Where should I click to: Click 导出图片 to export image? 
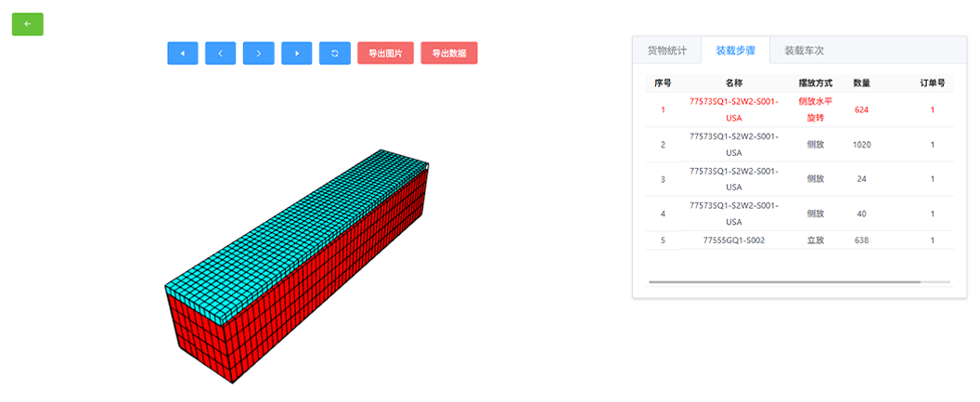385,54
